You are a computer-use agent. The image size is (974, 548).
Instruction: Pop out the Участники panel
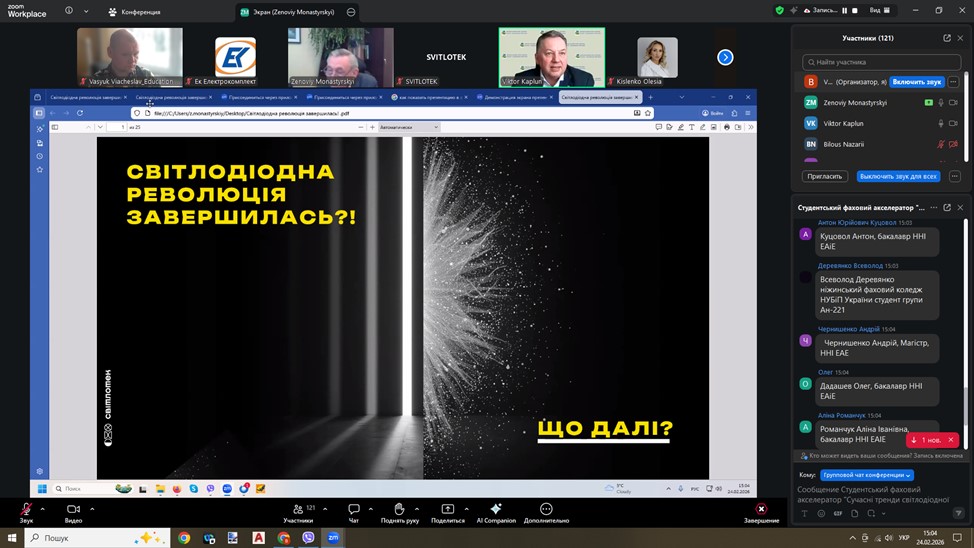click(947, 38)
